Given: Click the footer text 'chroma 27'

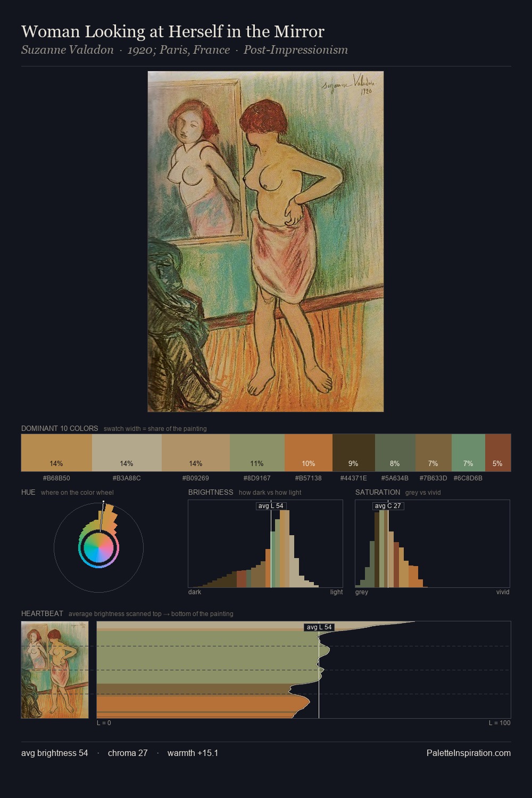Looking at the screenshot, I should pyautogui.click(x=128, y=753).
